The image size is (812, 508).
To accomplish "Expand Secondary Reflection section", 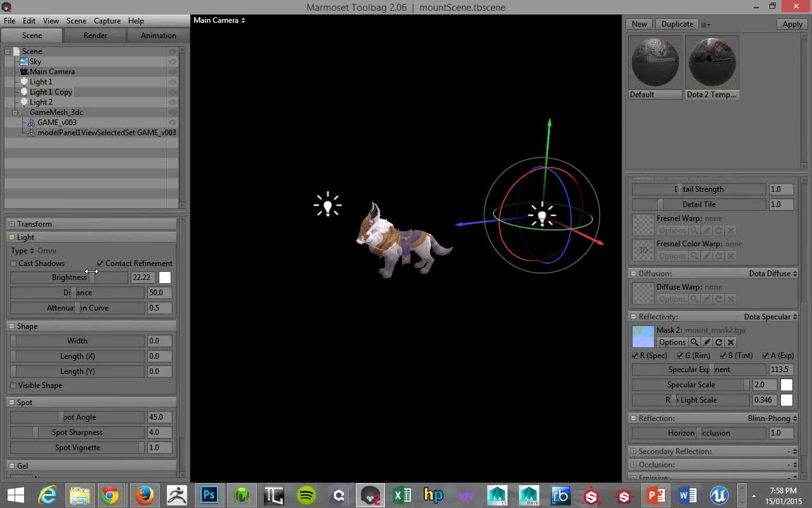I will point(633,451).
